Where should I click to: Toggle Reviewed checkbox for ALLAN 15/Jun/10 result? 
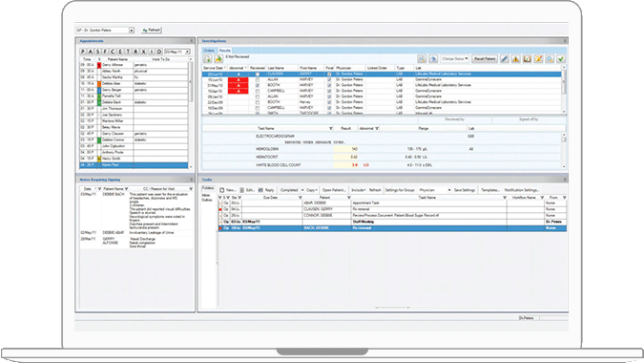258,79
